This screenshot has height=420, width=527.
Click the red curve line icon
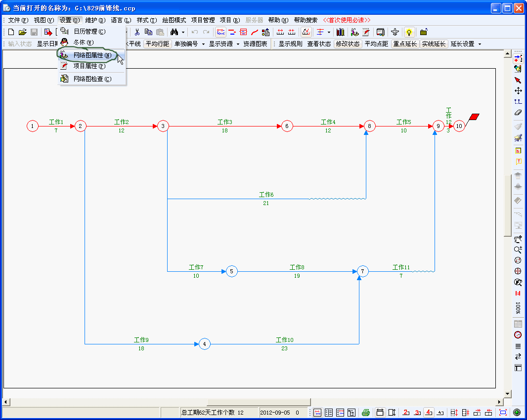[x=255, y=32]
